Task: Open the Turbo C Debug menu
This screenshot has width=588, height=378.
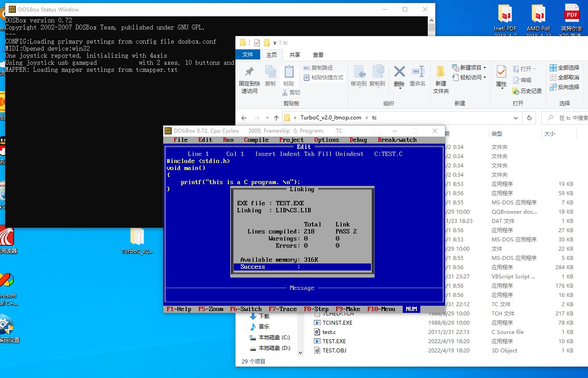Action: (x=358, y=140)
